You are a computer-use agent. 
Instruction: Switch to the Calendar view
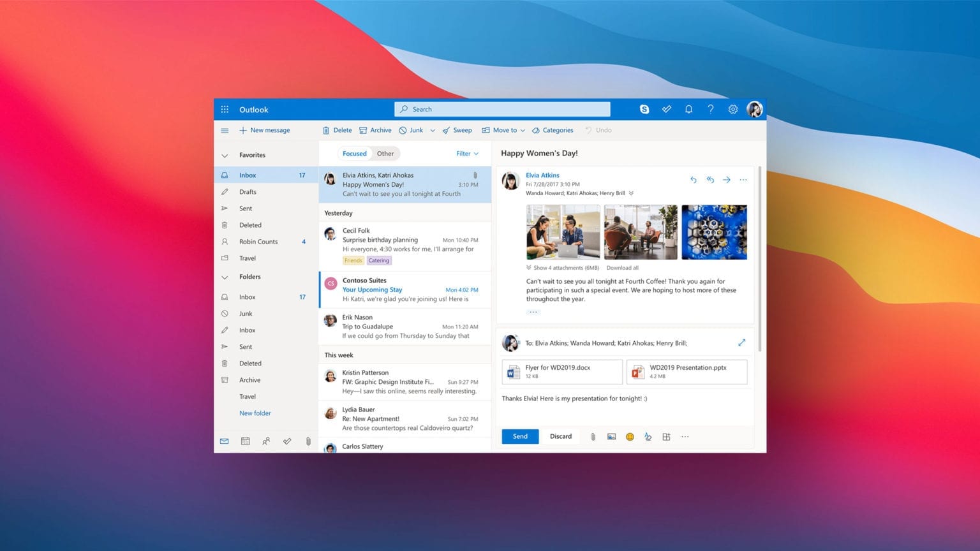click(x=245, y=441)
